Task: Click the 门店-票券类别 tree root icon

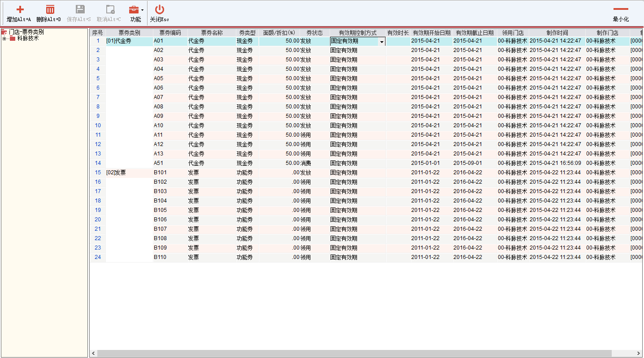Action: [x=4, y=32]
